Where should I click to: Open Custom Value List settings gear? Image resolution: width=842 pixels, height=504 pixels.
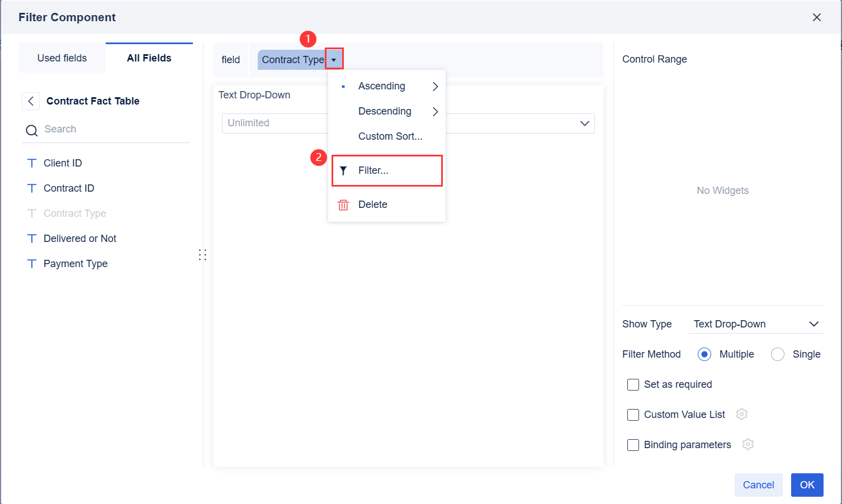[x=742, y=414]
